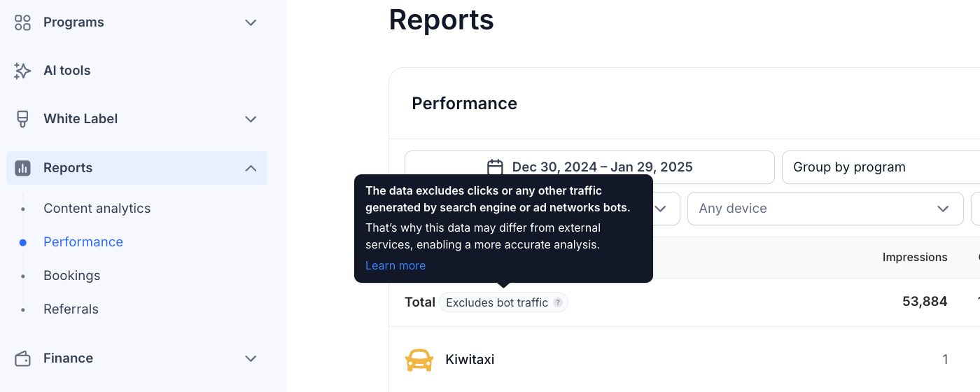Click the Reports bar chart icon
This screenshot has height=392, width=980.
click(22, 168)
